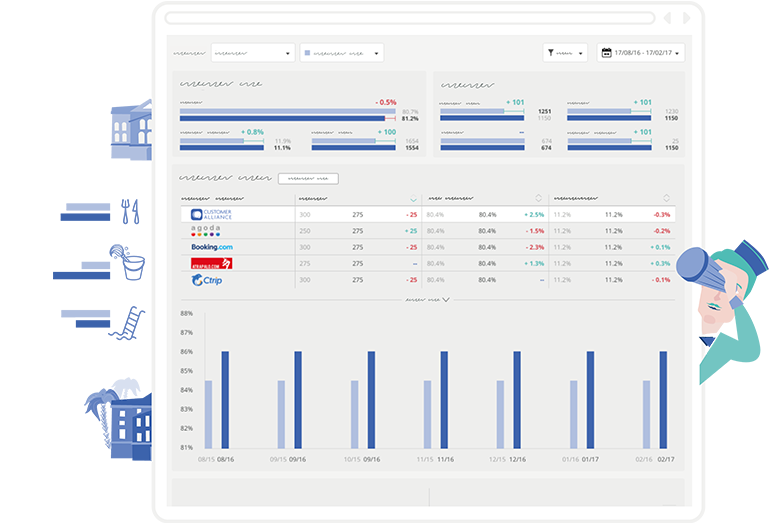Image resolution: width=776 pixels, height=524 pixels.
Task: Click the dark blue 08/16 chart bar
Action: (225, 400)
